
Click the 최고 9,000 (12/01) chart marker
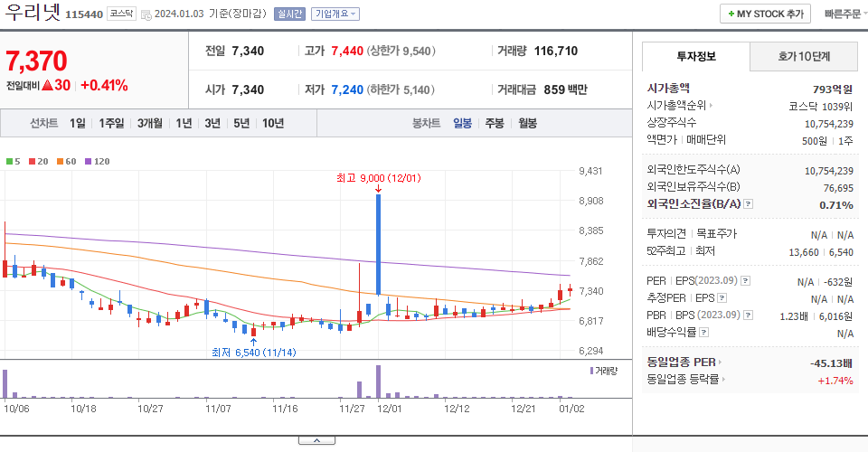378,178
